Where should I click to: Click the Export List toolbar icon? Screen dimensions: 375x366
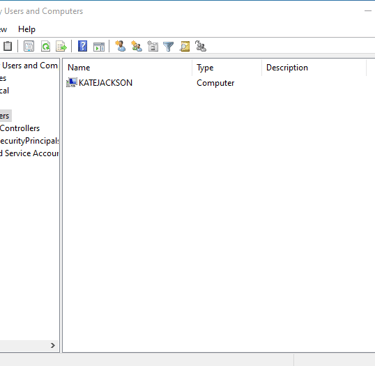pyautogui.click(x=62, y=46)
